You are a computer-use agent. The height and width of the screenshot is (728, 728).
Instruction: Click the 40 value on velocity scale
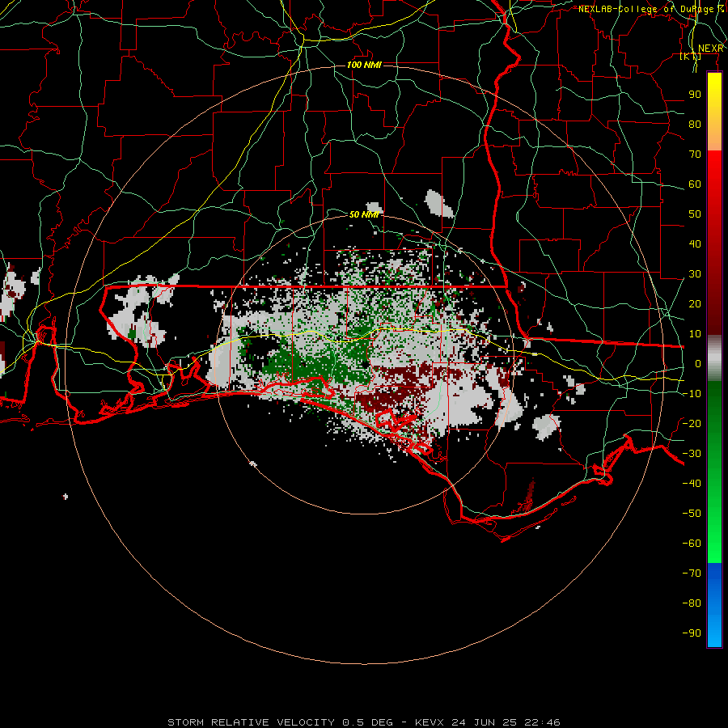click(x=695, y=243)
